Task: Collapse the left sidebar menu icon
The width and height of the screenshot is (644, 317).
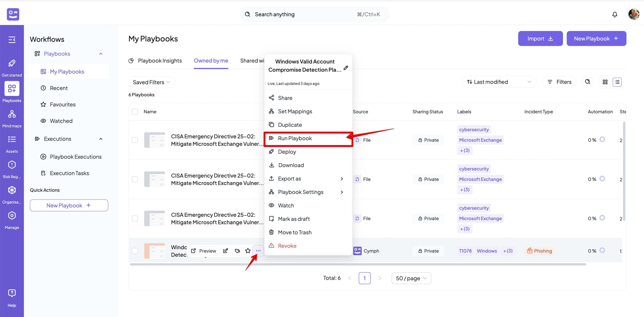Action: 12,40
